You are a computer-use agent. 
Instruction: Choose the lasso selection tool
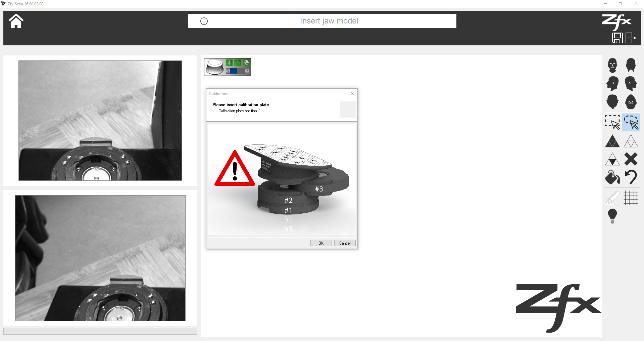click(631, 123)
